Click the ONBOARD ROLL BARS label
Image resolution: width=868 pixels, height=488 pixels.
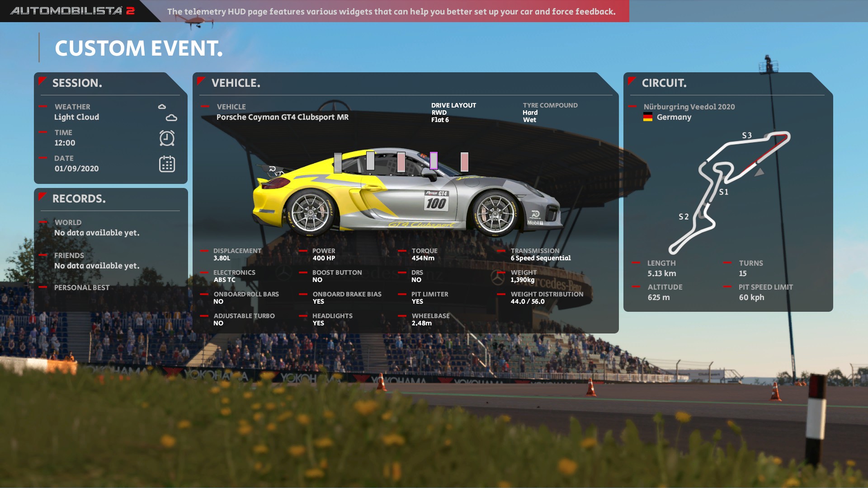(x=246, y=294)
